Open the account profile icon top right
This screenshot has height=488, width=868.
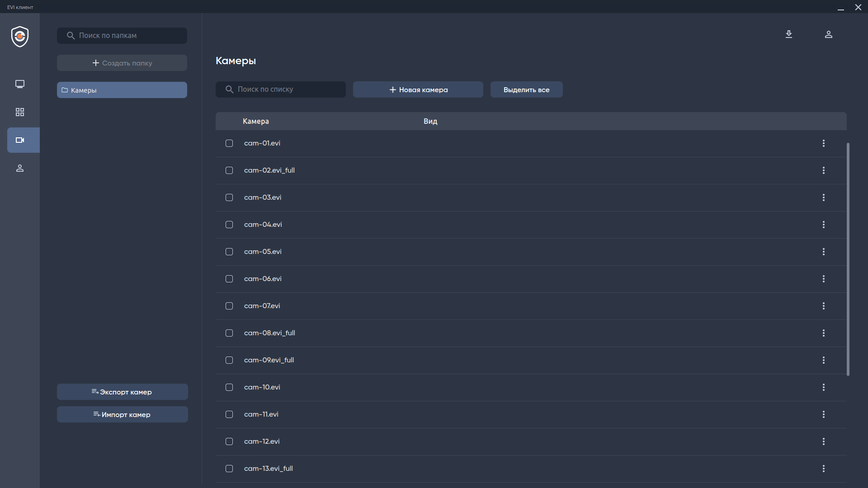[x=829, y=34]
